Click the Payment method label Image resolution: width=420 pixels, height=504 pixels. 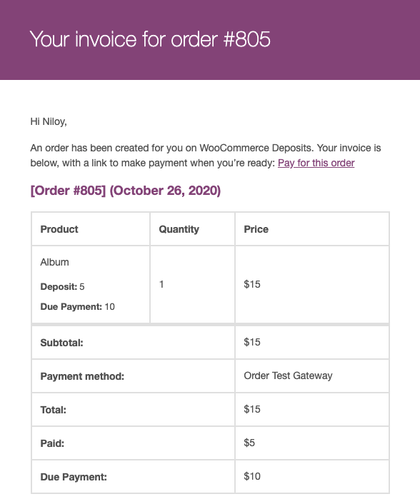coord(82,376)
